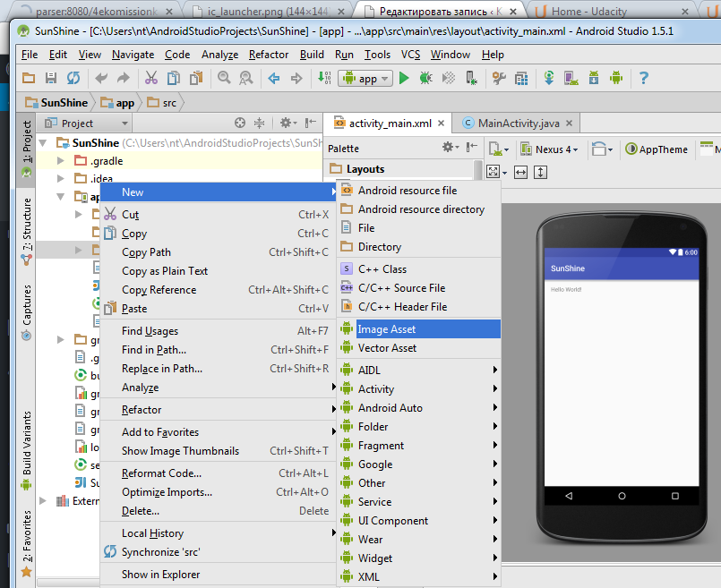Viewport: 721px width, 588px height.
Task: Toggle Project tool window side tab
Action: point(27,149)
